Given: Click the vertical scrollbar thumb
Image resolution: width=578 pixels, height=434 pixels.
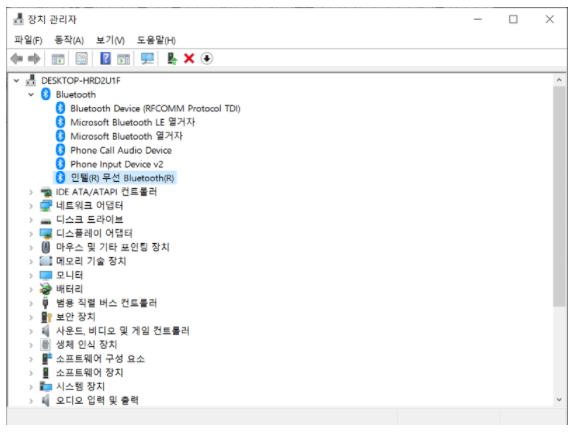Looking at the screenshot, I should [x=559, y=196].
